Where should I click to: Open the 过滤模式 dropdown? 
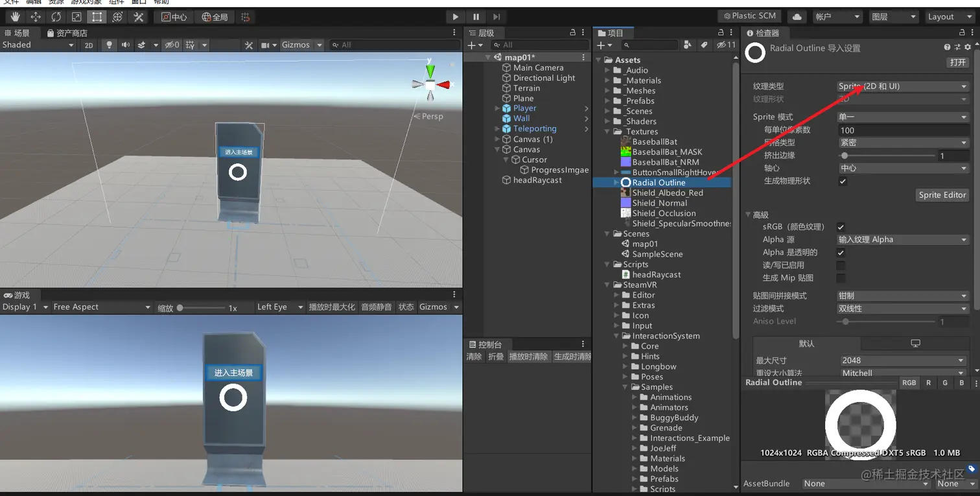click(x=903, y=309)
